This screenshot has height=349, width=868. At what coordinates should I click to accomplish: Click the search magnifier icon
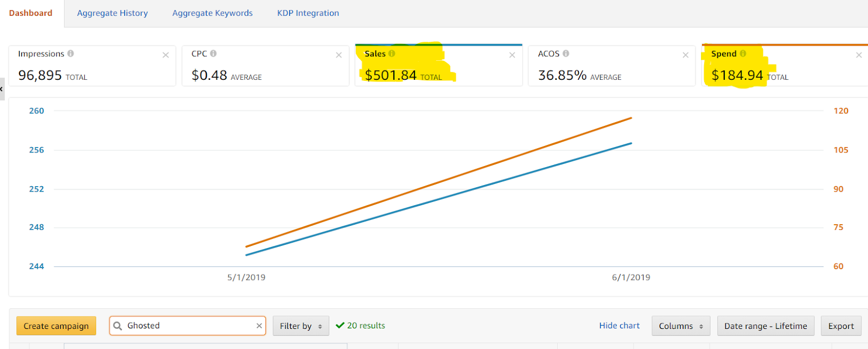click(118, 326)
